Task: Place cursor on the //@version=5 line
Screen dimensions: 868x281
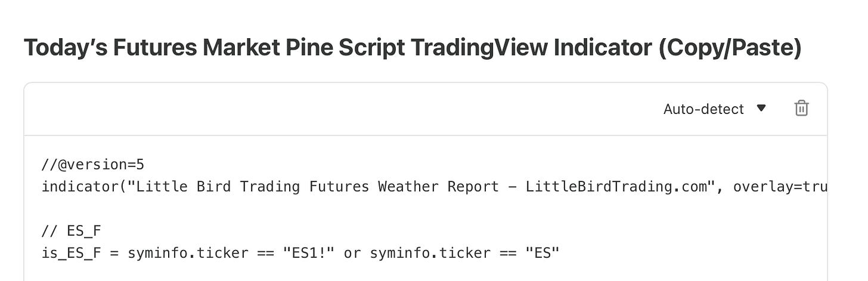Action: click(x=93, y=165)
